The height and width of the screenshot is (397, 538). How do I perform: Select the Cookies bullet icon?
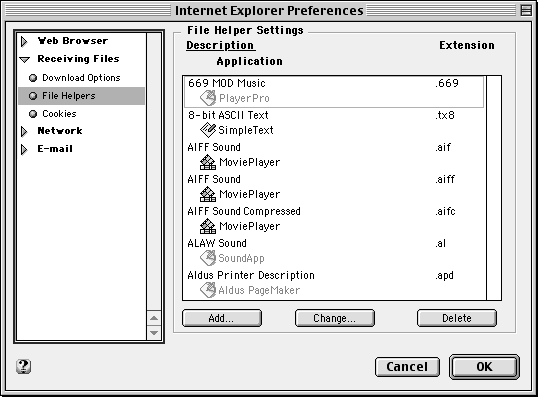point(33,114)
